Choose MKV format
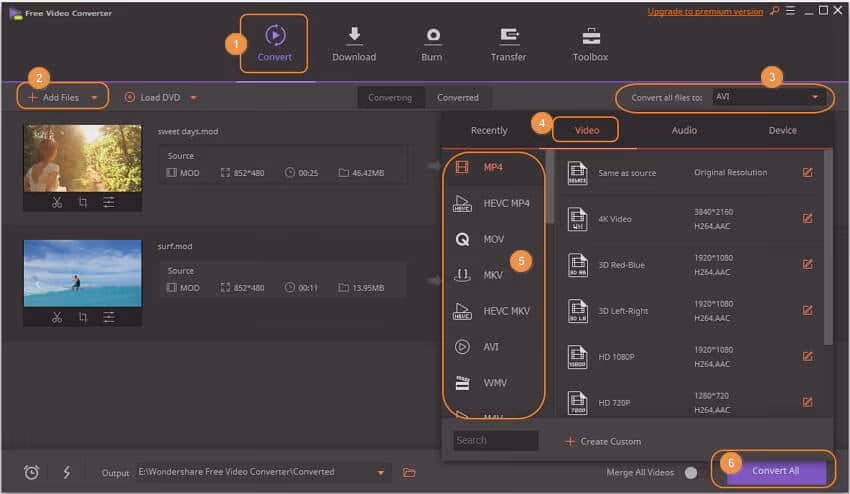The height and width of the screenshot is (494, 850). click(493, 275)
